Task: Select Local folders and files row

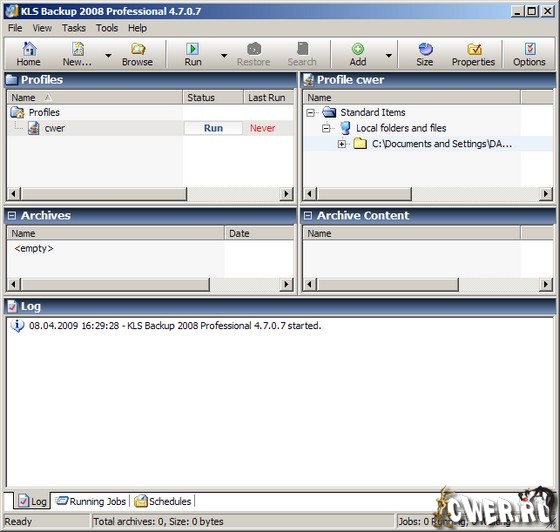Action: [x=401, y=128]
